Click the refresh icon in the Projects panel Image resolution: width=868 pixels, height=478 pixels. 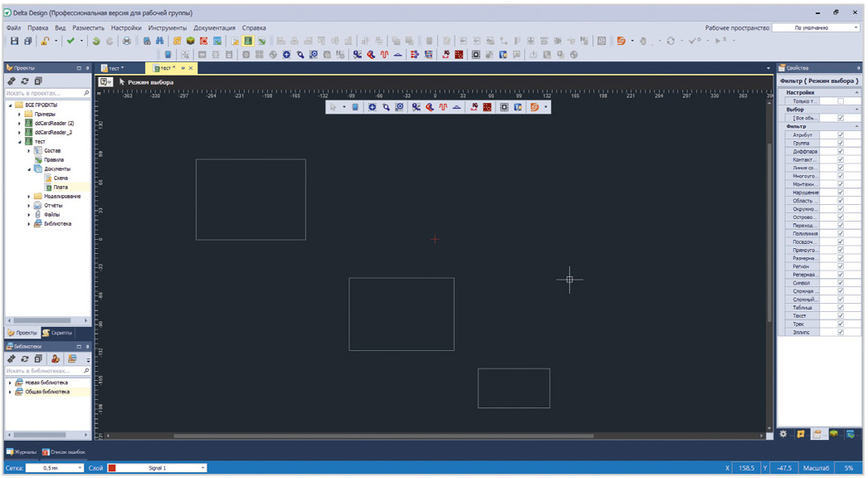pyautogui.click(x=25, y=81)
